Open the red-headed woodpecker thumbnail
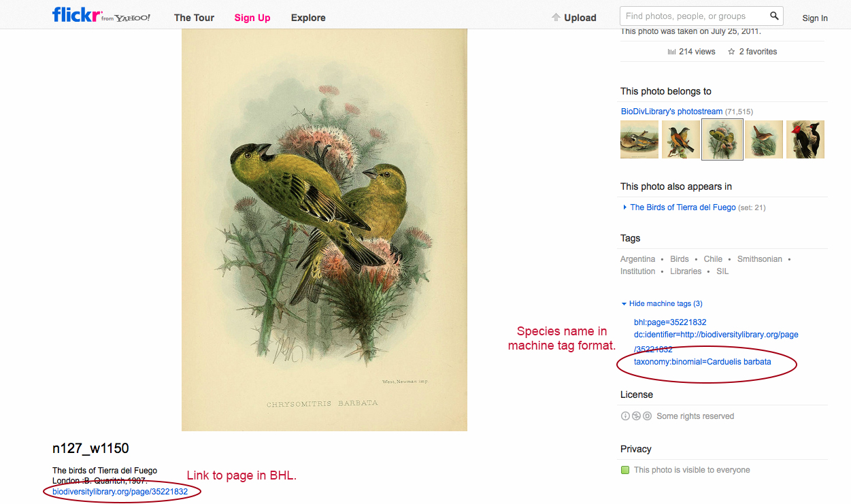Image resolution: width=851 pixels, height=504 pixels. (x=805, y=139)
